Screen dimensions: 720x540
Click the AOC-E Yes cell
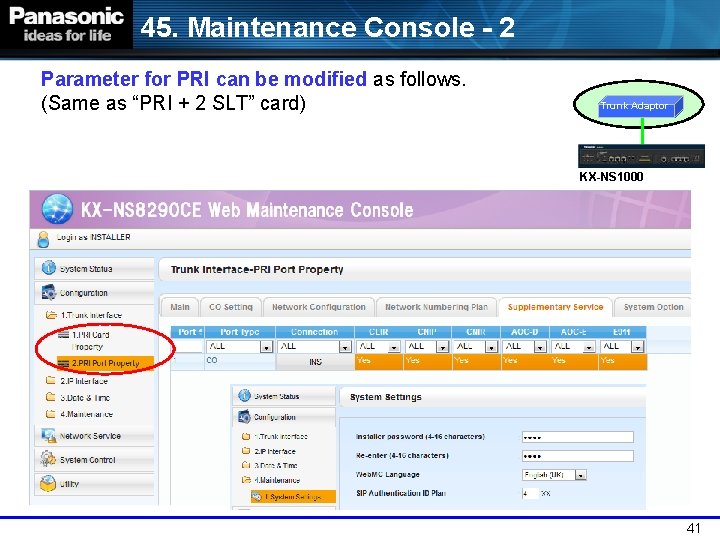(x=574, y=362)
